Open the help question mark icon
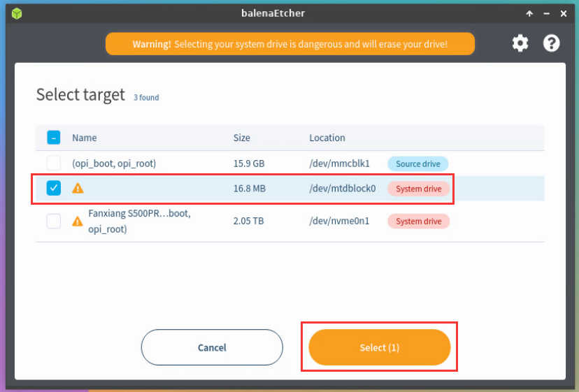This screenshot has width=579, height=392. pyautogui.click(x=552, y=43)
